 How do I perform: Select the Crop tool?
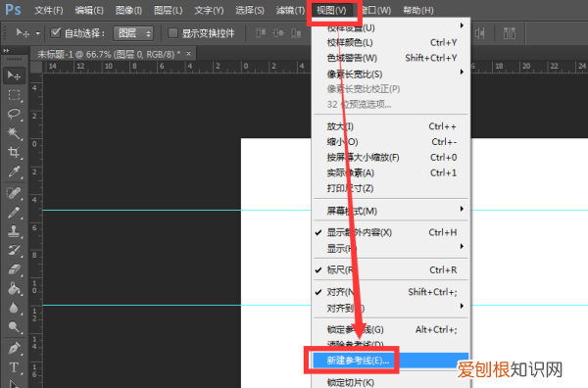(x=15, y=152)
